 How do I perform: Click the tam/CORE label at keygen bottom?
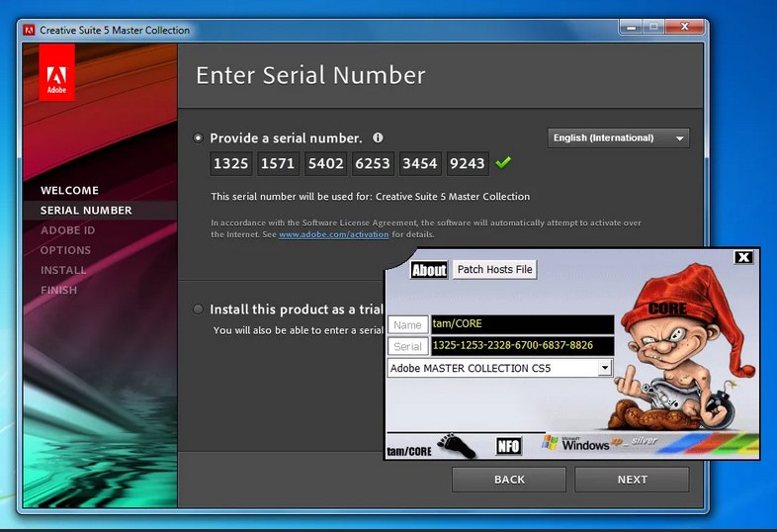[409, 451]
